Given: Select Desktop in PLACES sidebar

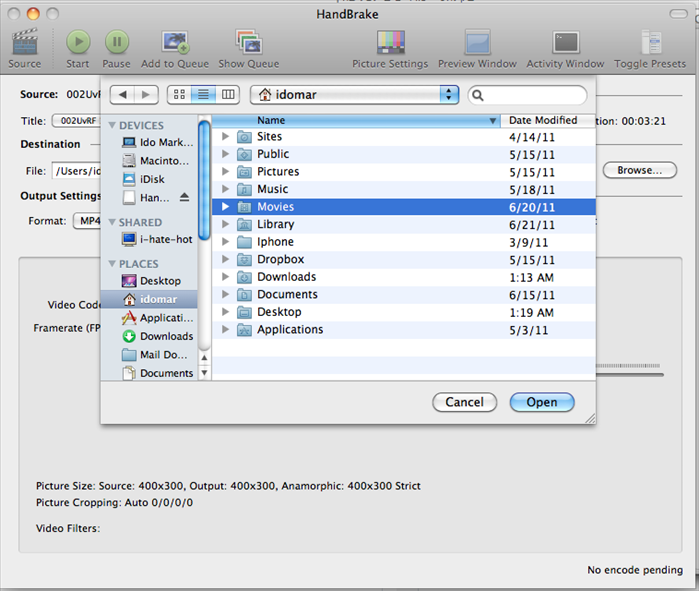Looking at the screenshot, I should 150,281.
